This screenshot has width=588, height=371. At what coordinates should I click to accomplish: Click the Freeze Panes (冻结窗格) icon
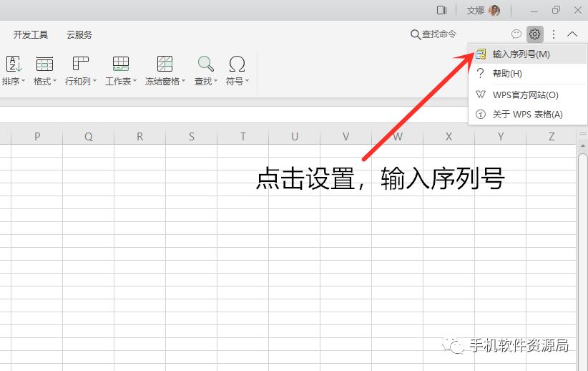[165, 64]
